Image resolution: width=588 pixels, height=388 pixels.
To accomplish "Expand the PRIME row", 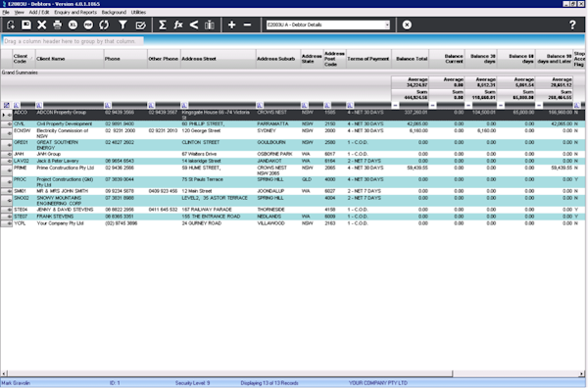I will pyautogui.click(x=9, y=170).
